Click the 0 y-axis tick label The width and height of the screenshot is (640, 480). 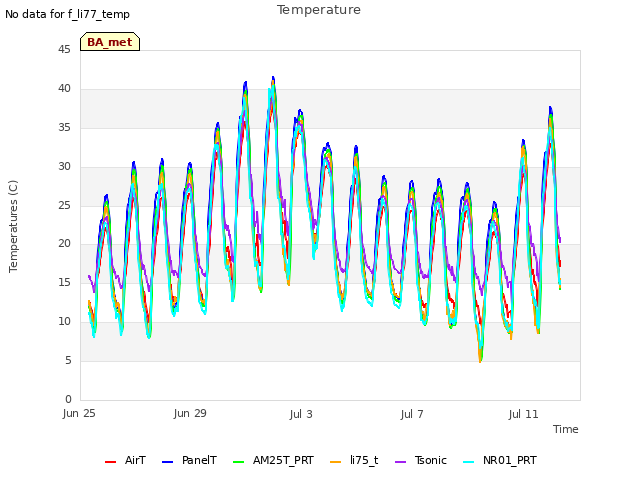68,399
